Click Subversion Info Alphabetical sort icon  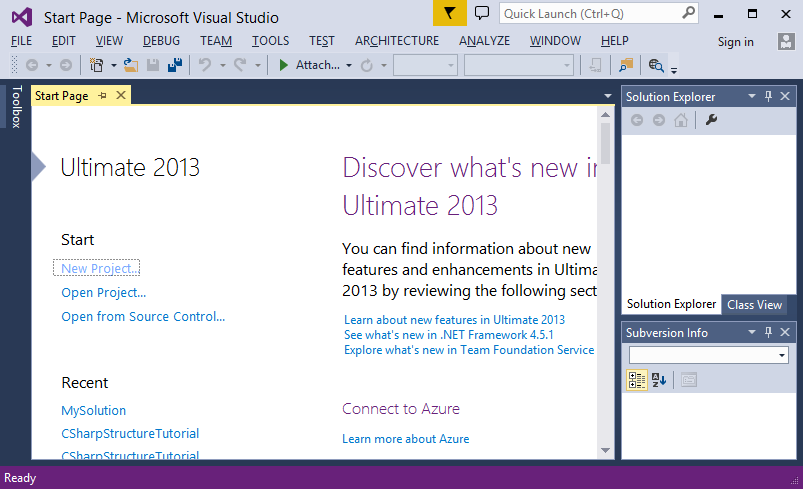tap(659, 380)
